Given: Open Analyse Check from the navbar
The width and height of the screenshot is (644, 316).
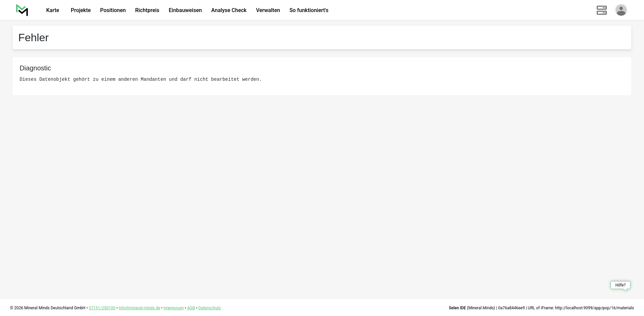Looking at the screenshot, I should (x=229, y=10).
